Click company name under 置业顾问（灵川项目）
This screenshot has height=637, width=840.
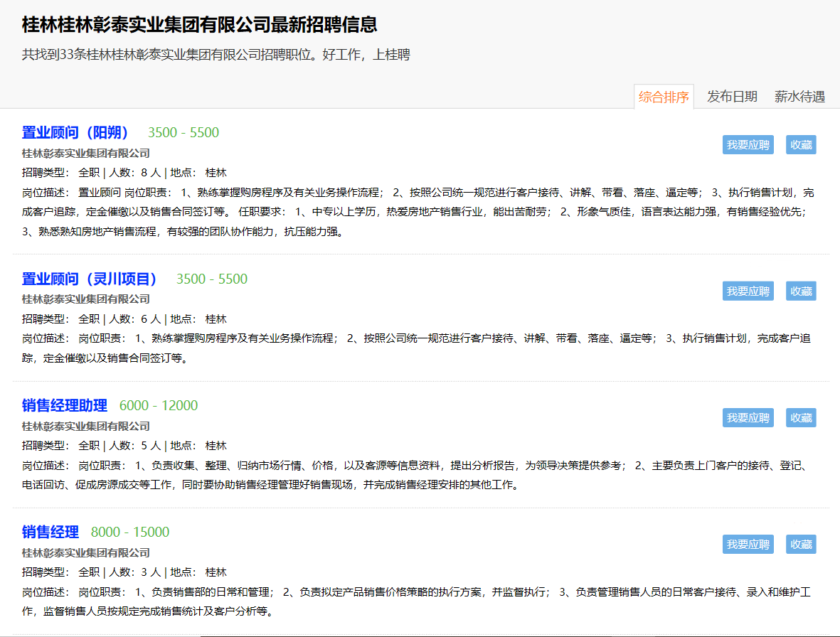coord(86,299)
